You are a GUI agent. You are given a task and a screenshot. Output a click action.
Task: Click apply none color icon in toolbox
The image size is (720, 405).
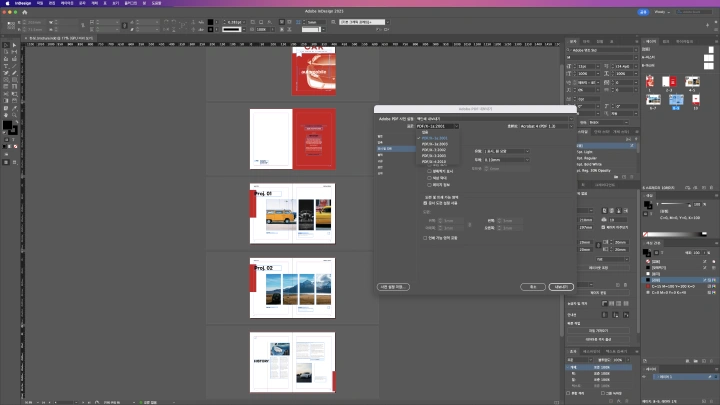[x=15, y=146]
